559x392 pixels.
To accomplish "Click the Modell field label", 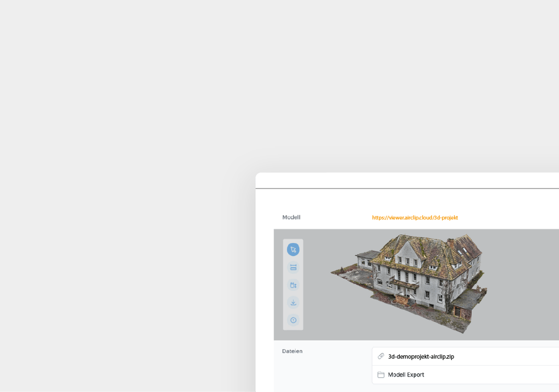I will pyautogui.click(x=291, y=217).
